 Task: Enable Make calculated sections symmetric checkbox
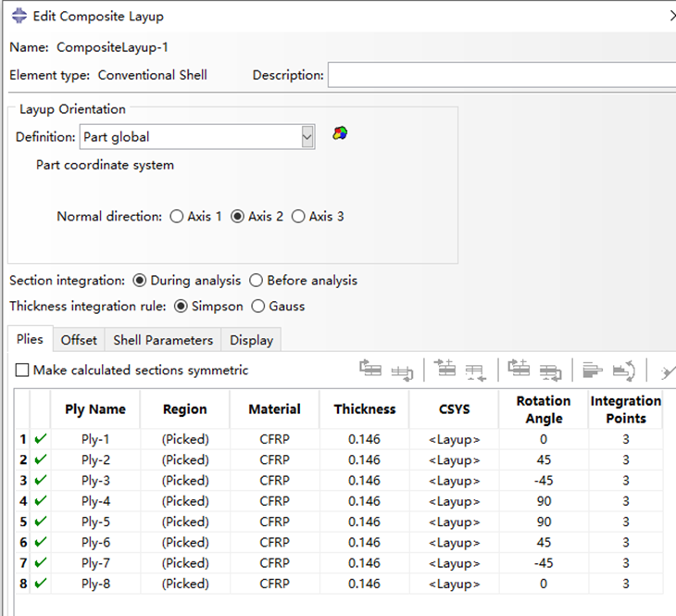coord(22,371)
